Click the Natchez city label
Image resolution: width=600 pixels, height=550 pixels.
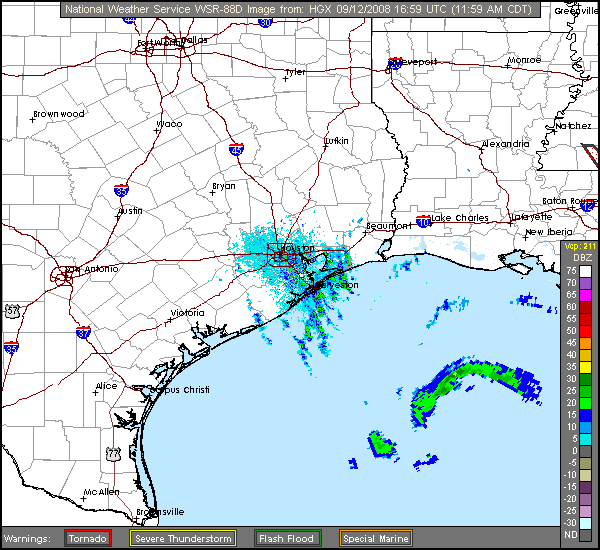click(573, 126)
